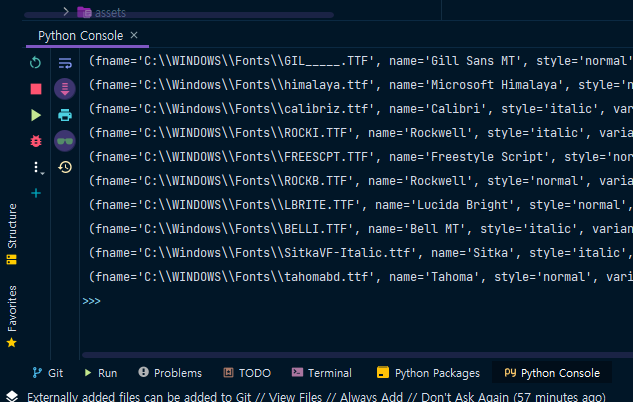The image size is (633, 402).
Task: Open the Git tool window
Action: click(x=48, y=373)
